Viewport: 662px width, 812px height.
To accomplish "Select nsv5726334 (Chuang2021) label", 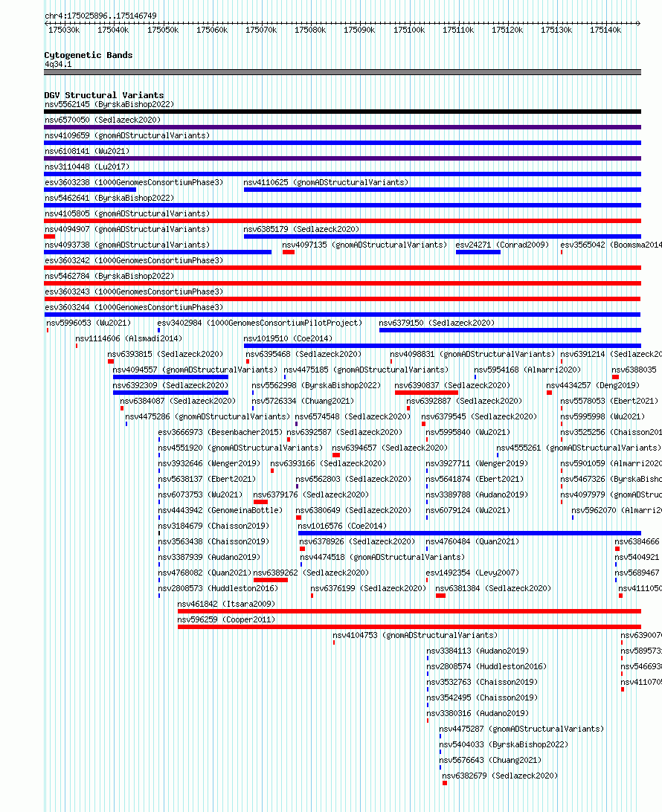I will (x=303, y=401).
